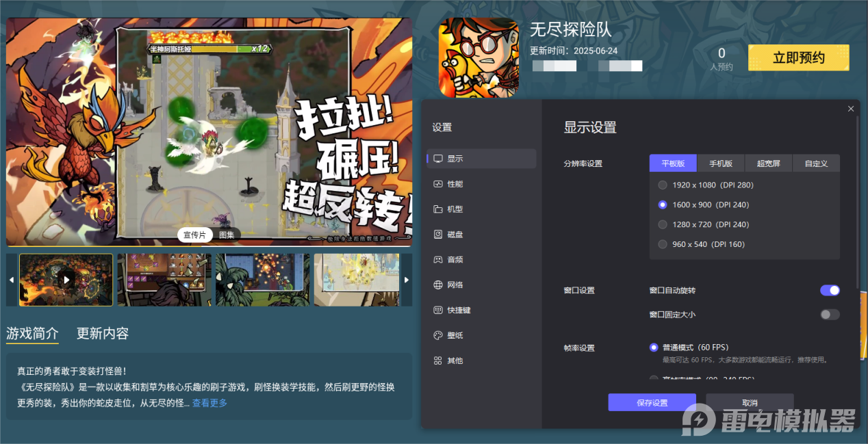Close the 设置 dialog with X
This screenshot has width=868, height=444.
coord(851,109)
